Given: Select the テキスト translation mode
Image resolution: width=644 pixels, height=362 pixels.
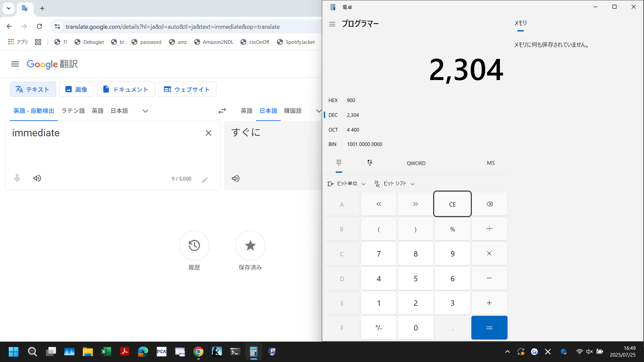Looking at the screenshot, I should coord(33,89).
